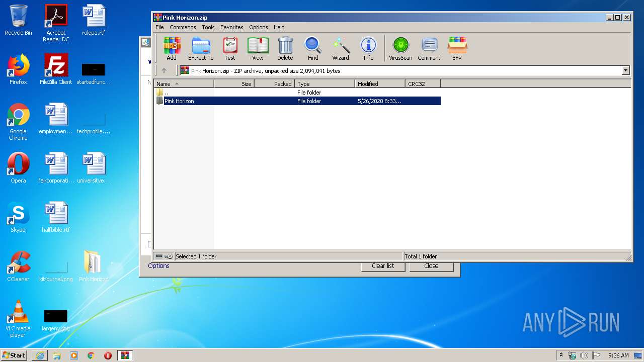
Task: Click WinRAR taskbar button
Action: click(125, 355)
